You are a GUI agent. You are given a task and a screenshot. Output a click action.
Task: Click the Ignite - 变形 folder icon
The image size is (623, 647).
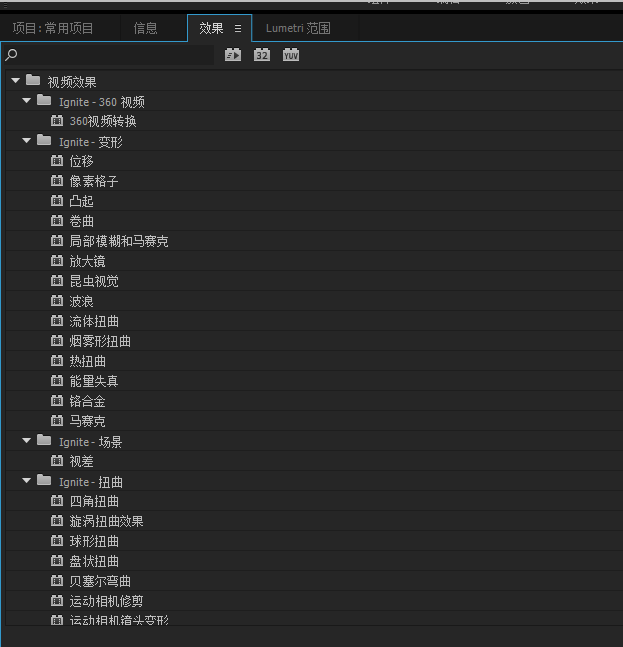tap(44, 140)
